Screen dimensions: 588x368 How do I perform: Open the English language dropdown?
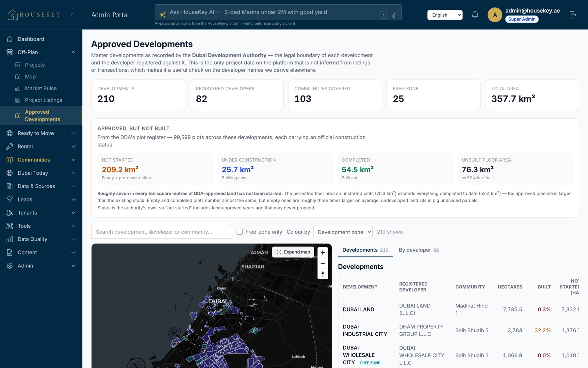(445, 15)
